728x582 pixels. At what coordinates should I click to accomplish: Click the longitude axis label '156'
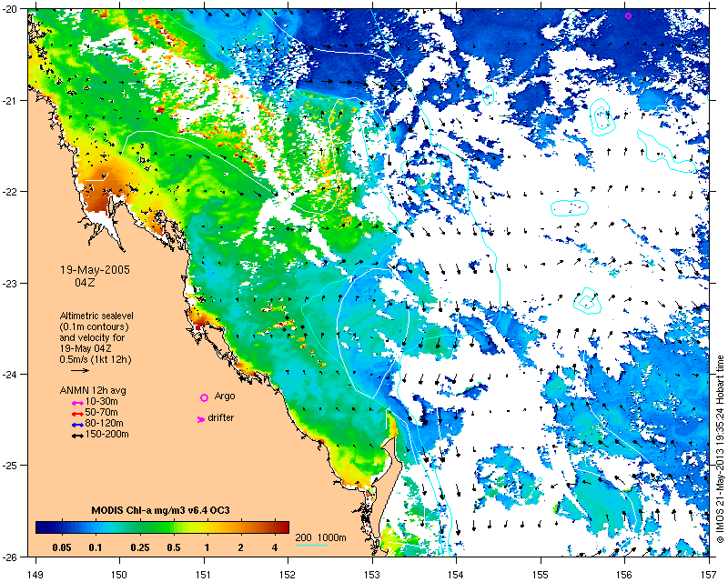coord(625,575)
